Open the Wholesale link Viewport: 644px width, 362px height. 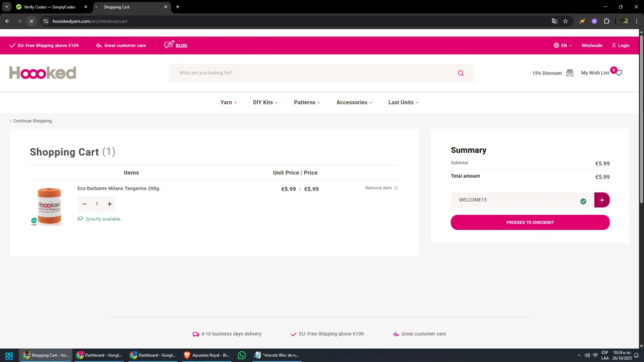pos(592,45)
